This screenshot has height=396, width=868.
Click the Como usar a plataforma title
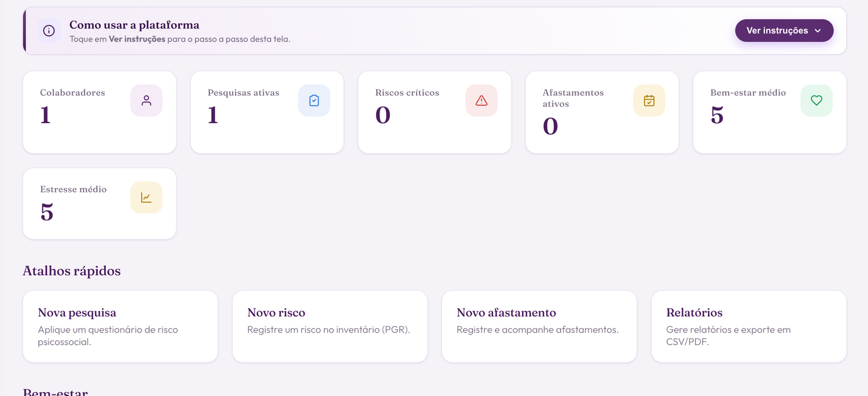(134, 25)
